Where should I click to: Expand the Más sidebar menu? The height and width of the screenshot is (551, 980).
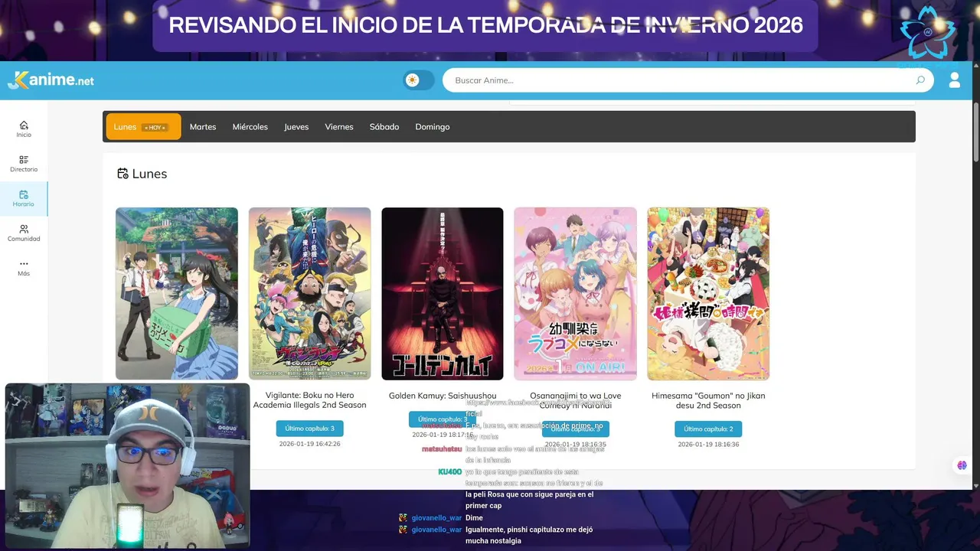tap(24, 268)
